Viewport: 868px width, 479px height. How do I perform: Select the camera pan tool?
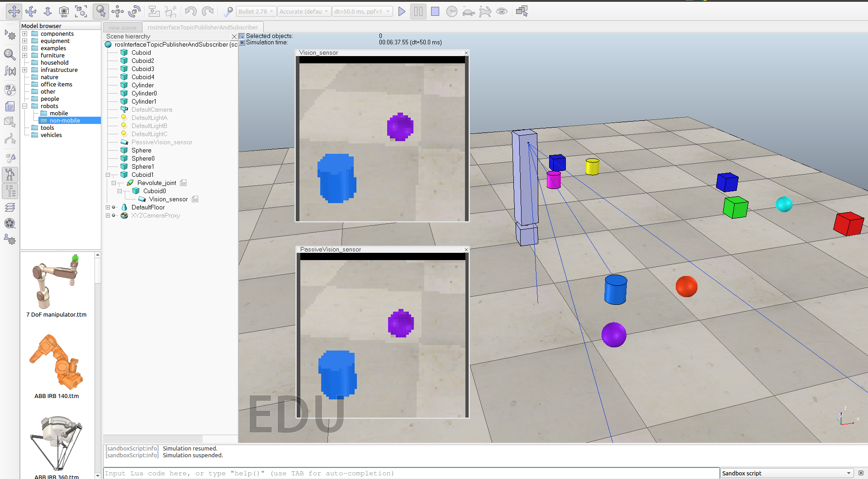14,11
